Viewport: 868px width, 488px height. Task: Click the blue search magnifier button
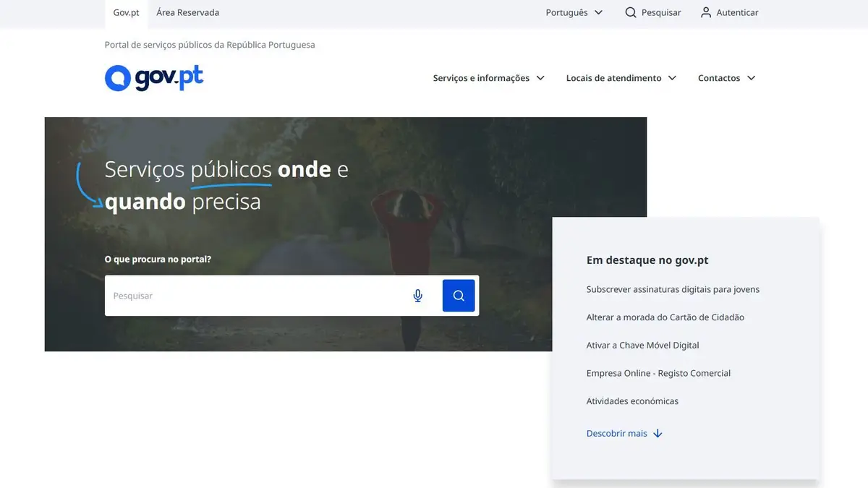[x=459, y=296]
